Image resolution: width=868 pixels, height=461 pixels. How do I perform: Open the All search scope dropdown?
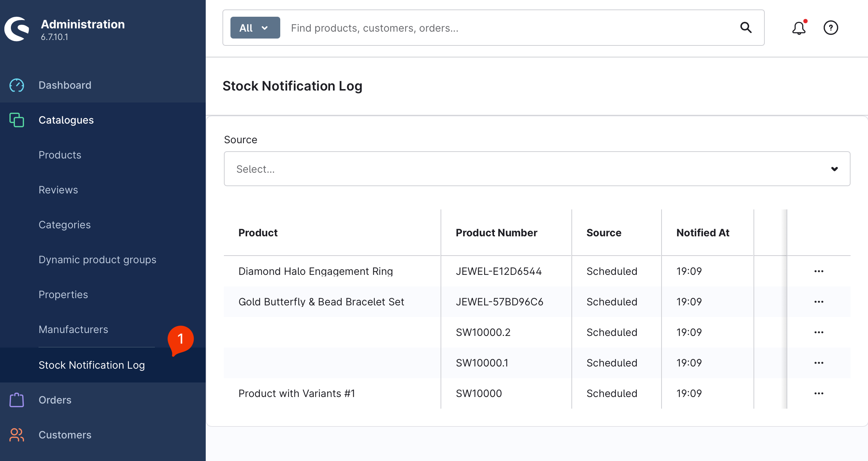point(255,28)
